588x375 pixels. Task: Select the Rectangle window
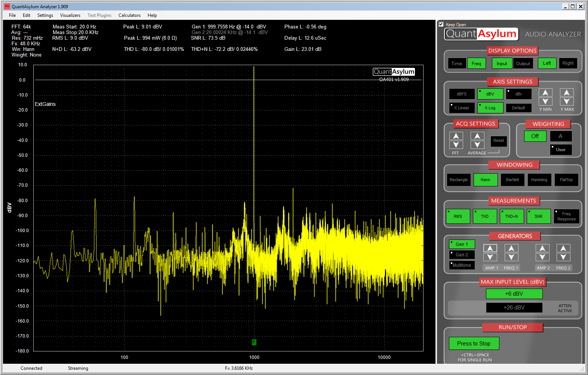point(459,180)
